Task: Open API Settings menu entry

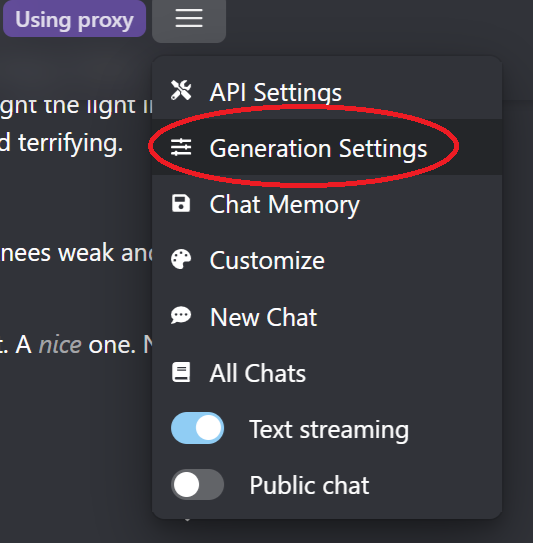Action: point(327,91)
